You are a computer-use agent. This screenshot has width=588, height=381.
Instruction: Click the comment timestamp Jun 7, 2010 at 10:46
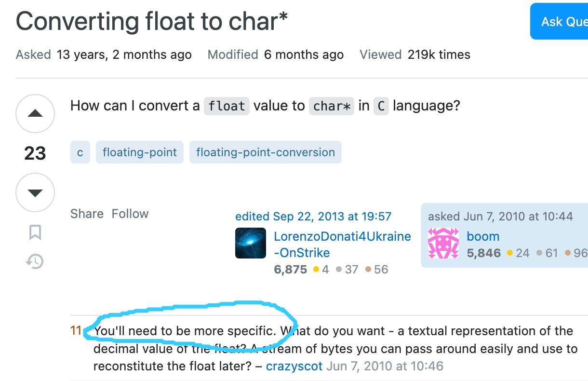point(385,366)
